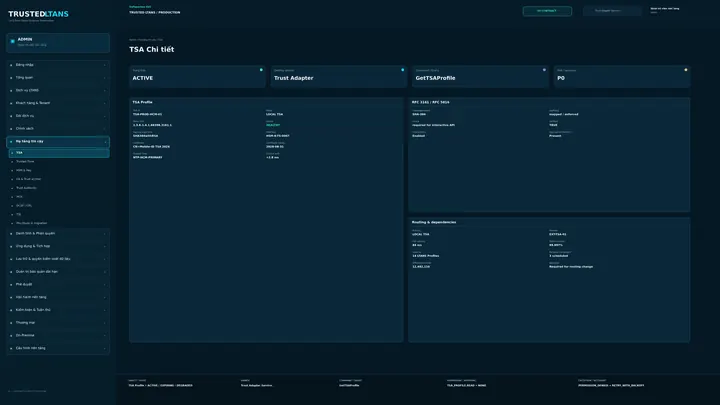
Task: Click the yellow dot on the P0 card
Action: [x=686, y=70]
